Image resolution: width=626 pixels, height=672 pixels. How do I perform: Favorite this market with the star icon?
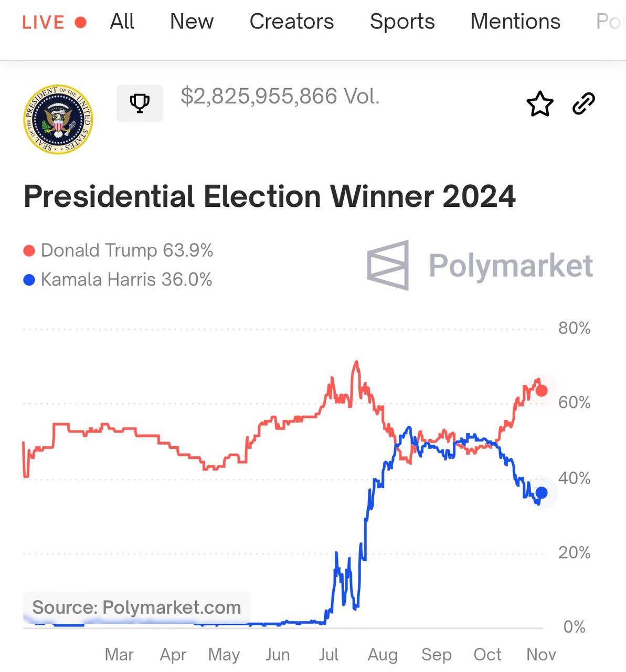pos(539,104)
